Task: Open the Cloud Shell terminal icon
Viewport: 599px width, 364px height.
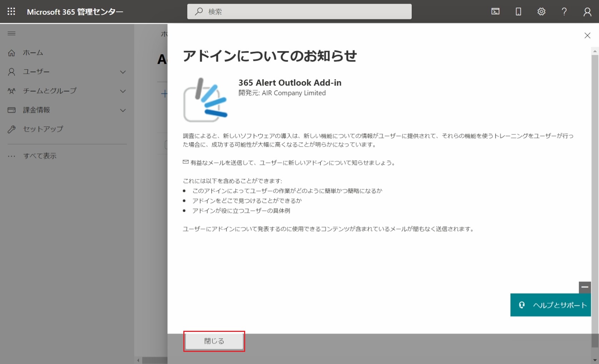Action: coord(495,11)
